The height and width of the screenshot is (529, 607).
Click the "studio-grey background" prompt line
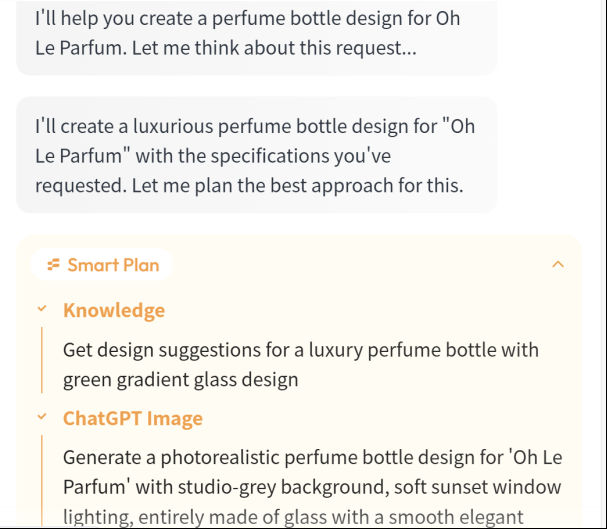(312, 487)
